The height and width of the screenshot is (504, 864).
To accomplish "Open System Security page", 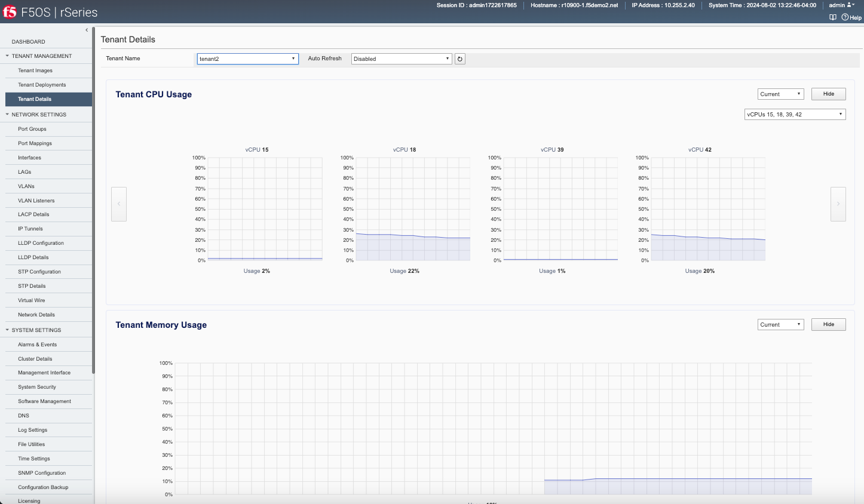I will (x=48, y=387).
